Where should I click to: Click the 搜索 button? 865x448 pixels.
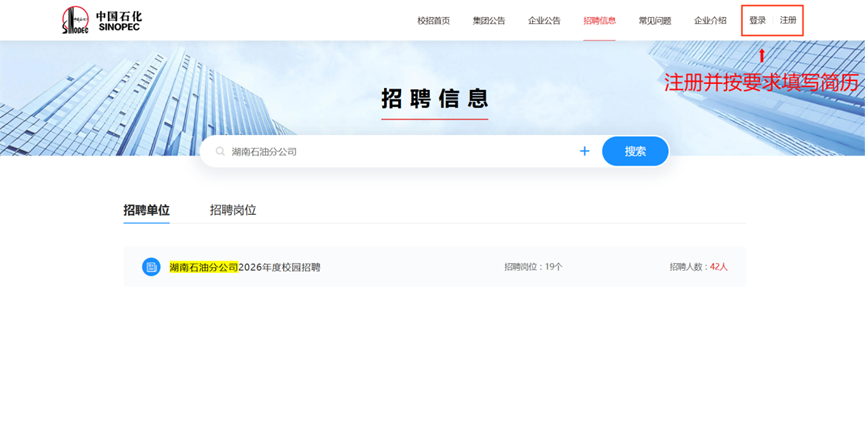pos(636,151)
